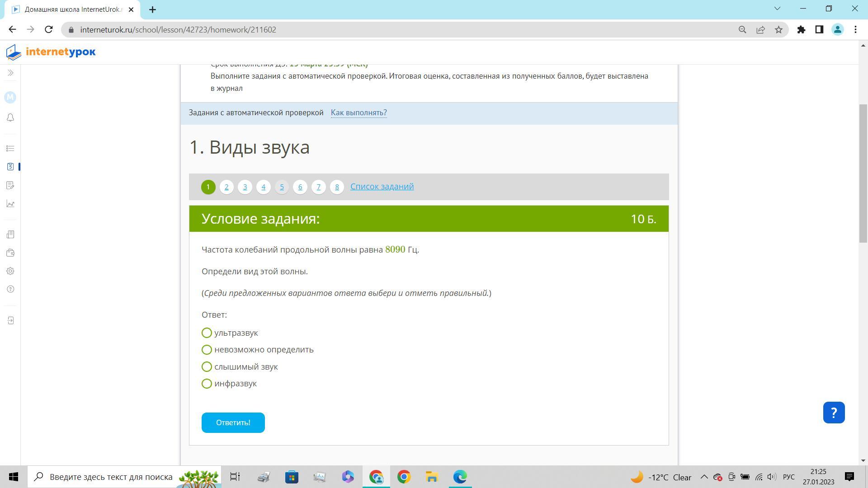Go to task number 2
The image size is (868, 488).
[226, 187]
